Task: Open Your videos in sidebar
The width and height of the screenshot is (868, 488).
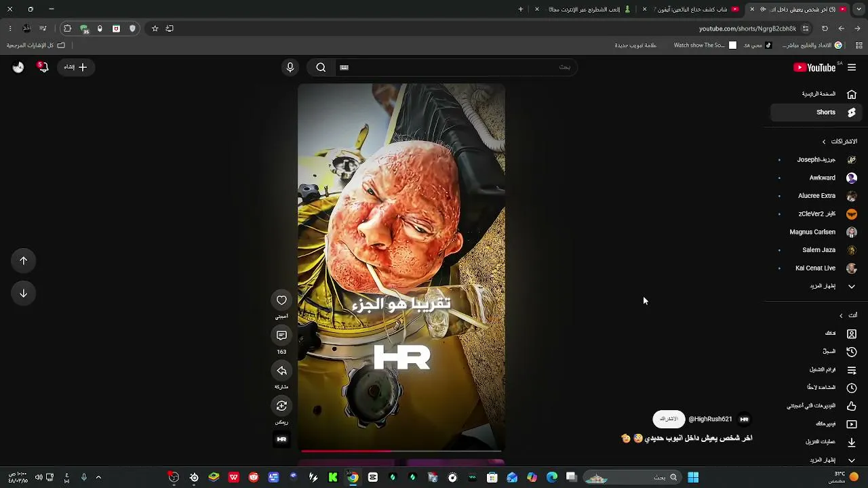Action: point(817,424)
